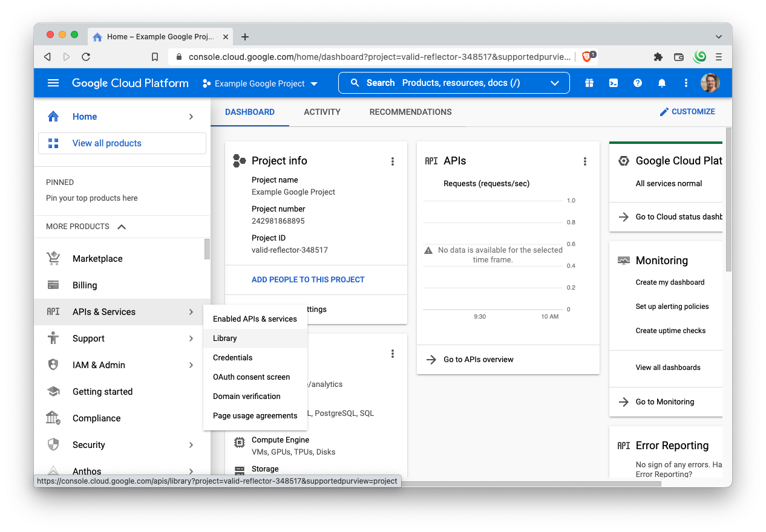The width and height of the screenshot is (766, 532).
Task: Click View all dashboards link
Action: tap(668, 367)
